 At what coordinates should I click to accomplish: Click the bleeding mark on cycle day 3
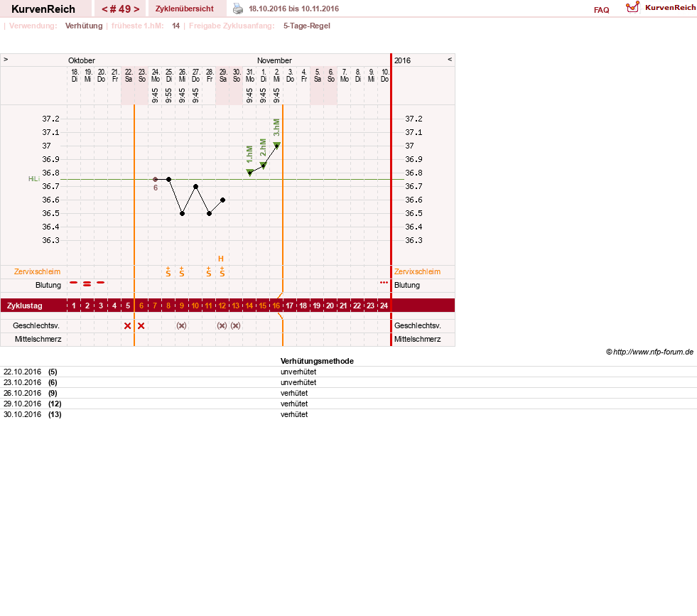[101, 283]
